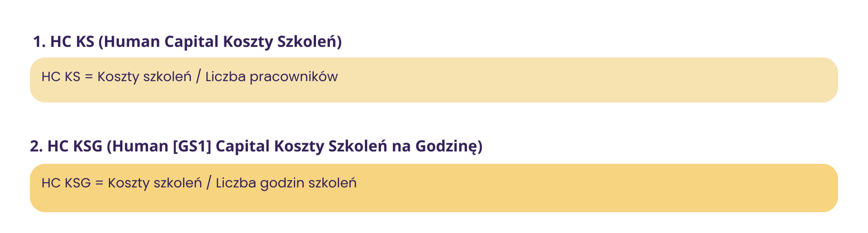Click 'Koszty szkoleń' in the HC KSG formula
This screenshot has width=868, height=233.
click(x=155, y=183)
